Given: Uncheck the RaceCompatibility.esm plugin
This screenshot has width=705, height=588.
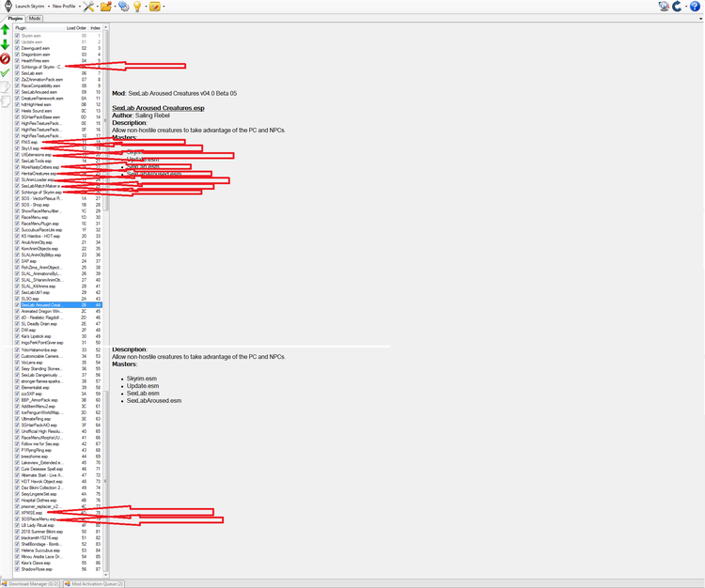Looking at the screenshot, I should [x=17, y=85].
